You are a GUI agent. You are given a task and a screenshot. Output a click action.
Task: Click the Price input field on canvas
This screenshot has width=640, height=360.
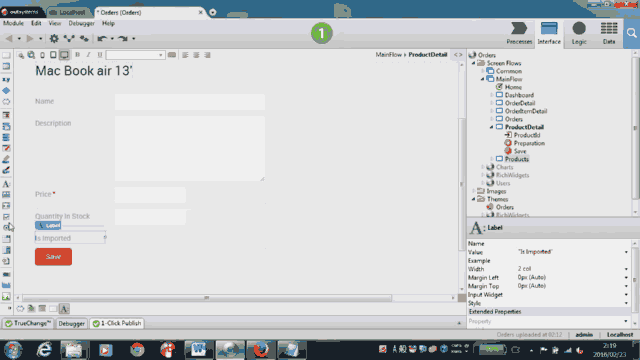click(x=150, y=195)
